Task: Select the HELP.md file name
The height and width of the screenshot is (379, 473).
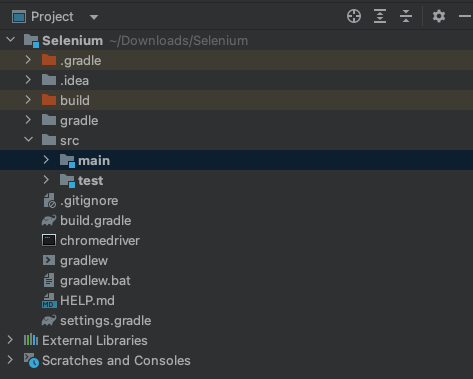Action: [87, 300]
